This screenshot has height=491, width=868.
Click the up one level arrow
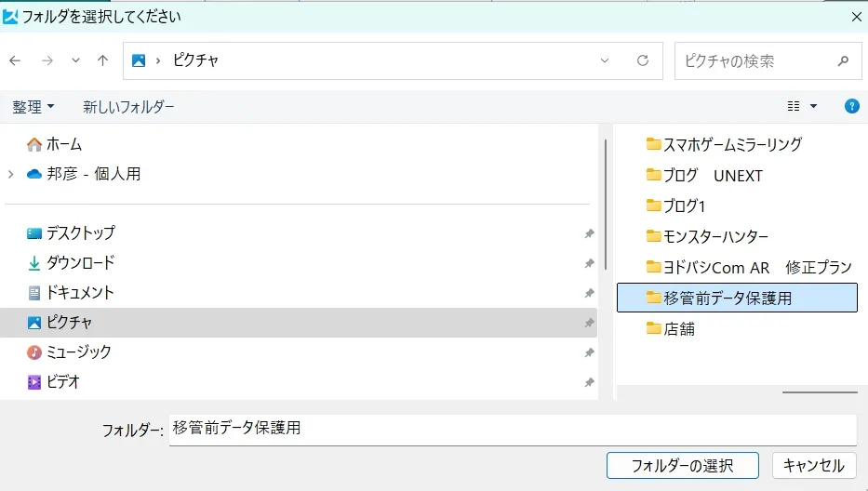[102, 60]
